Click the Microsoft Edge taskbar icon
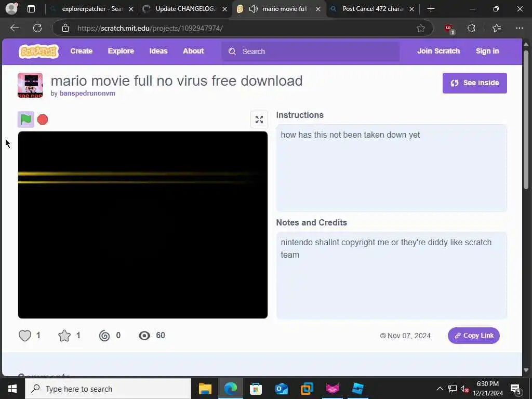This screenshot has height=399, width=532. [230, 389]
